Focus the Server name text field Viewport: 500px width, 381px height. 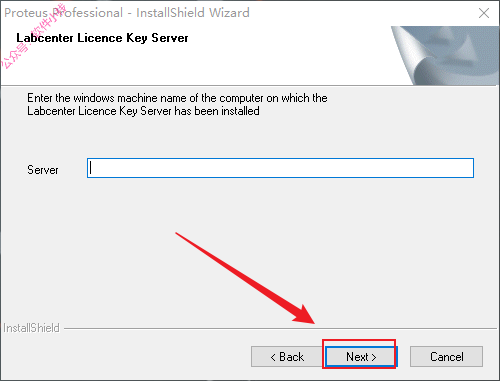[280, 168]
